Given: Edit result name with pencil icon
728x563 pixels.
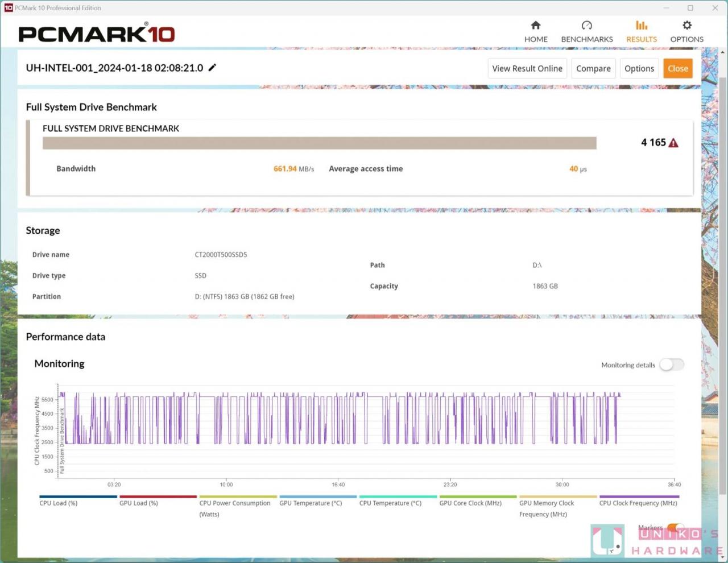Looking at the screenshot, I should click(212, 68).
